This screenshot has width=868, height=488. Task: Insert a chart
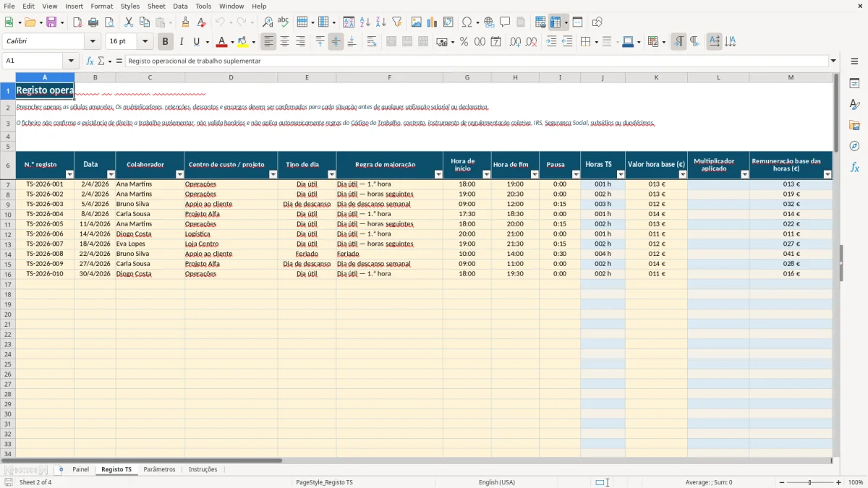pos(432,22)
